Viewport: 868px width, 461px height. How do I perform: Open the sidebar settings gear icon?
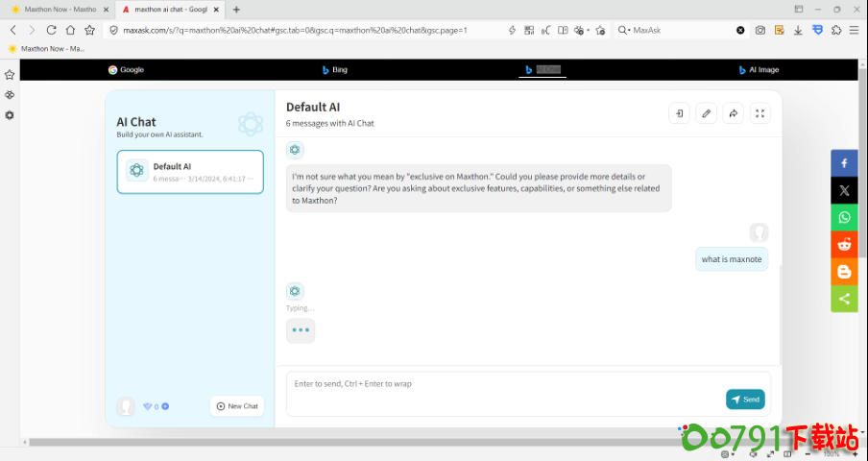(10, 115)
